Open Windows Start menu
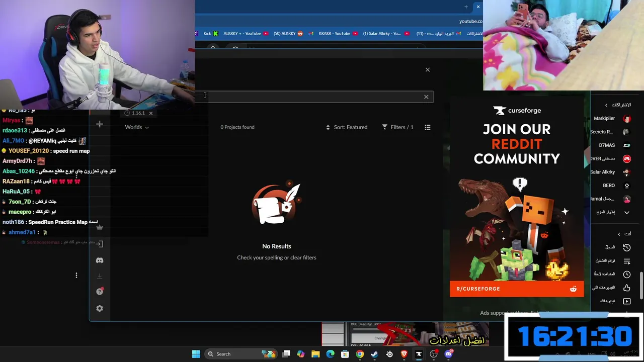The height and width of the screenshot is (362, 644). (x=196, y=354)
